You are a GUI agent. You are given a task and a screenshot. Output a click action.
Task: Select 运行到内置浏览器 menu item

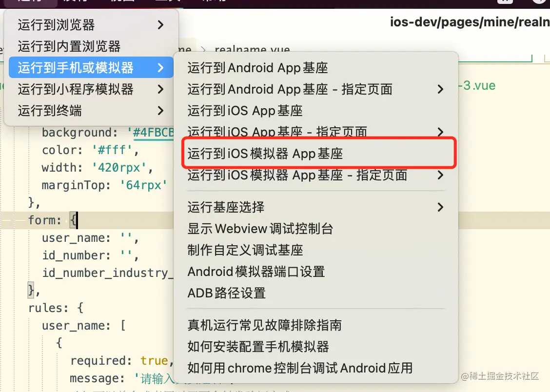tap(91, 46)
